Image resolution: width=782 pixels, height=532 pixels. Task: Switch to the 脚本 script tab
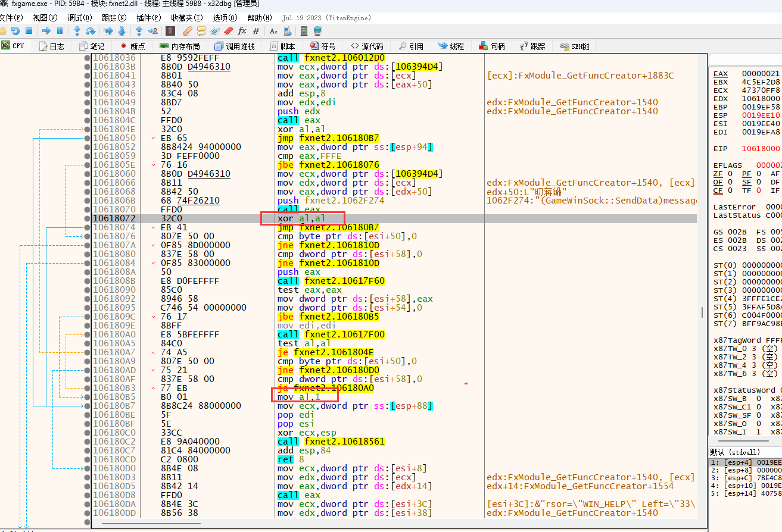[x=282, y=46]
